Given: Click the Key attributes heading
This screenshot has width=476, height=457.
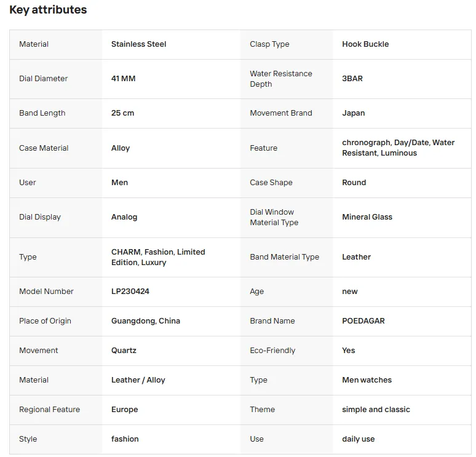Looking at the screenshot, I should (x=48, y=10).
